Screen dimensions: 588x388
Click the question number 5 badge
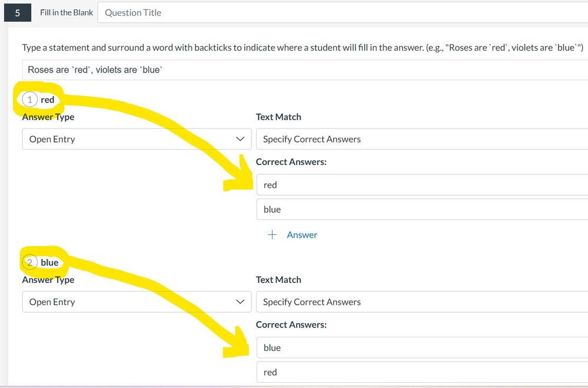18,12
